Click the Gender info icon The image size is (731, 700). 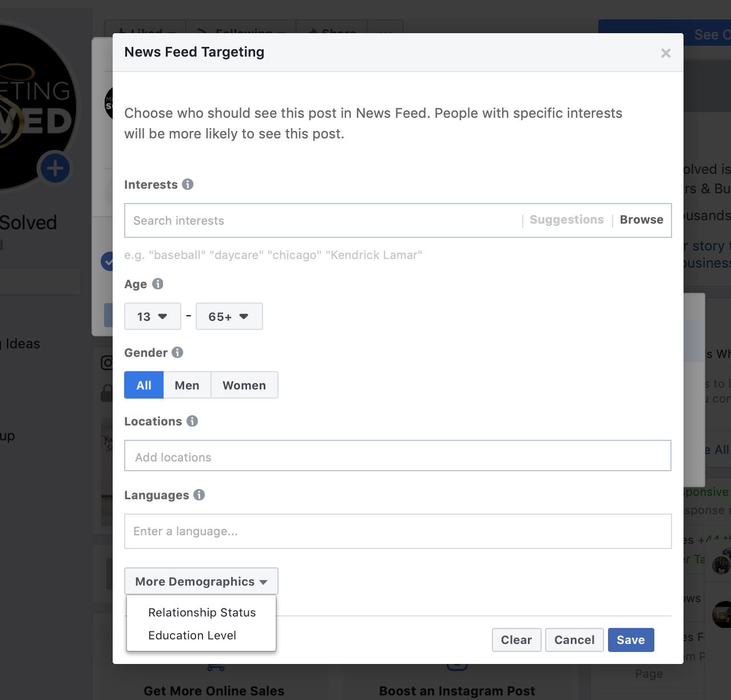pos(177,352)
